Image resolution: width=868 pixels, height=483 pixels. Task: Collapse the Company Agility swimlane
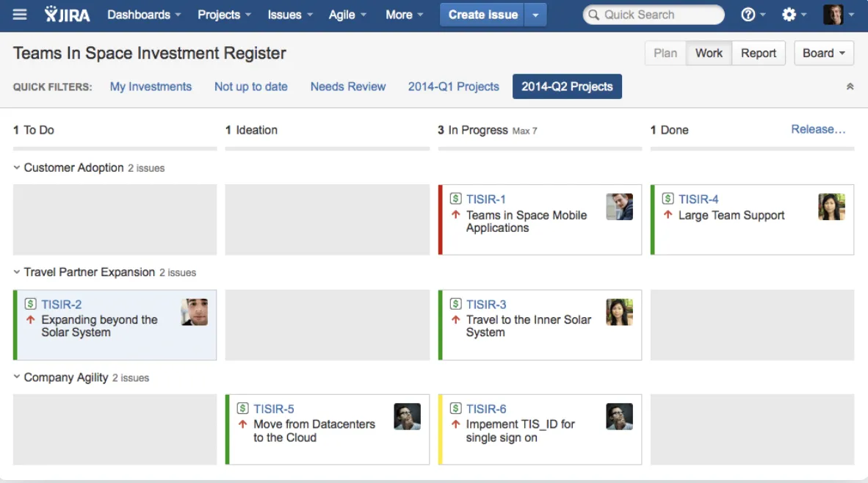point(17,377)
